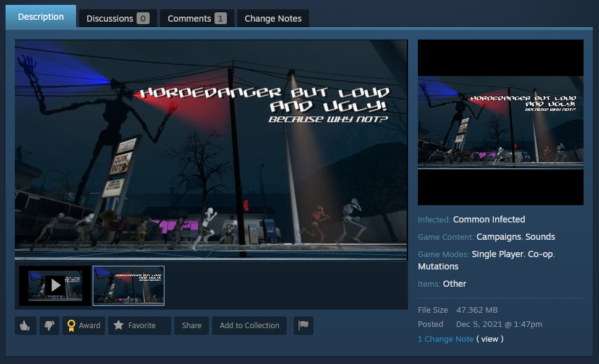This screenshot has height=364, width=599.
Task: Filter by Campaigns game content tag
Action: click(x=498, y=237)
